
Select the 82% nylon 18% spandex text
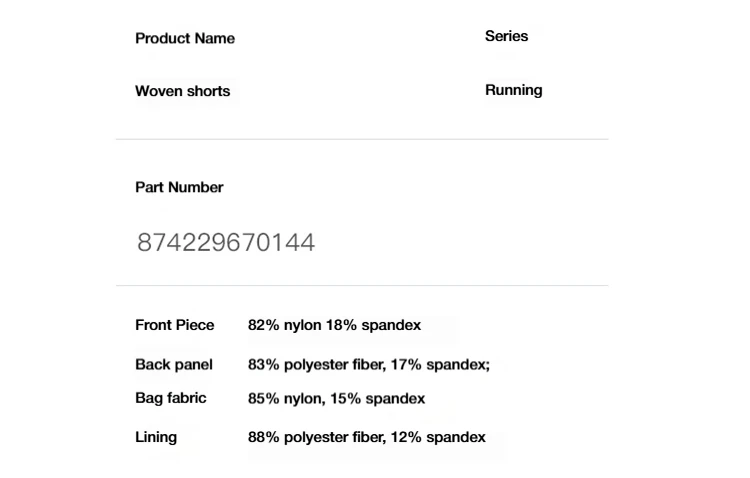tap(334, 325)
